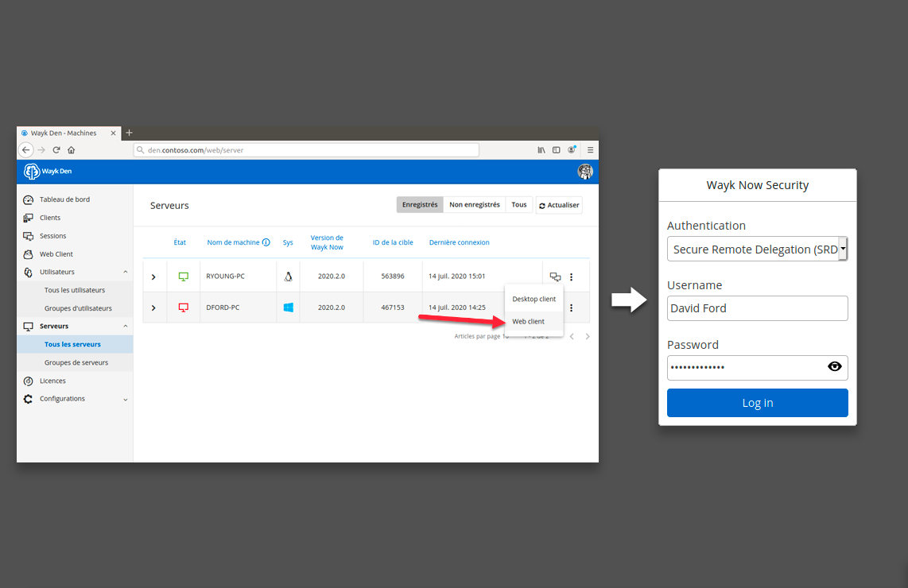Click the Licences sidebar icon
The height and width of the screenshot is (588, 908).
28,381
